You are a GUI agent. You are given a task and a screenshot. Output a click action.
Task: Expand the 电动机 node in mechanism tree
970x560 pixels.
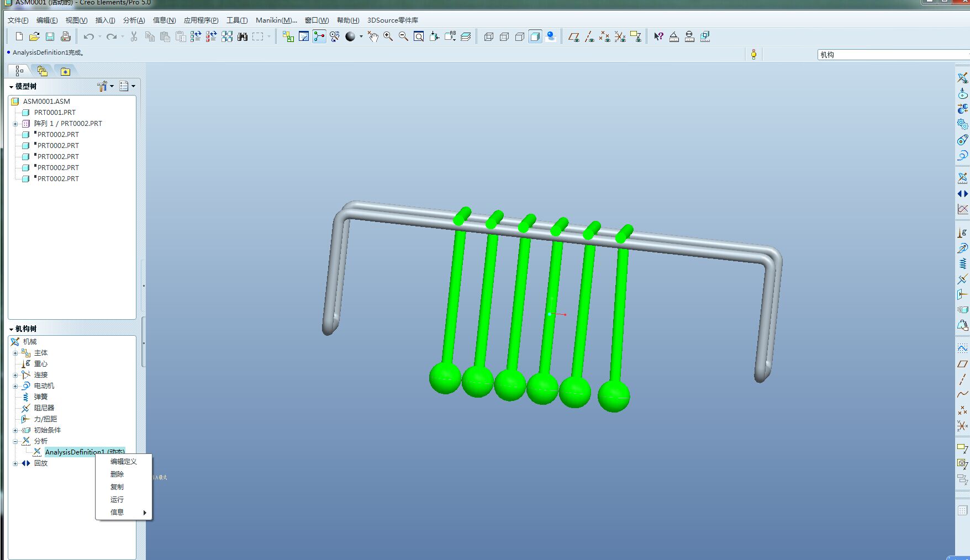pyautogui.click(x=15, y=386)
